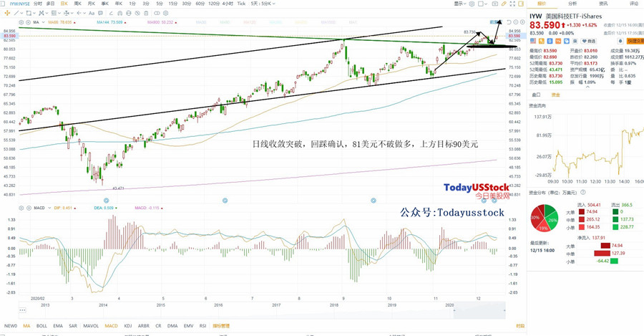Image resolution: width=644 pixels, height=336 pixels.
Task: Select the orange crosshair move tool
Action: (x=7, y=13)
